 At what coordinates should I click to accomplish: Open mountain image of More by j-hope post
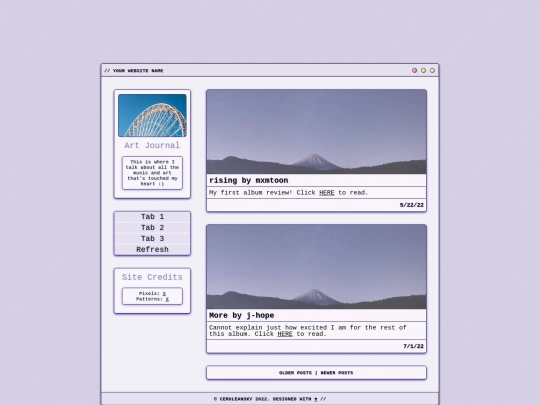316,267
